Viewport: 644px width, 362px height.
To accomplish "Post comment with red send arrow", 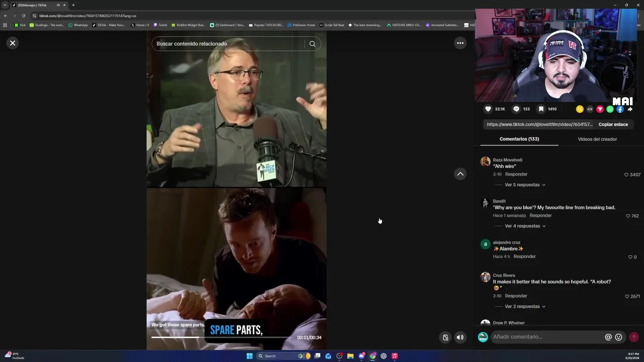I will click(x=633, y=337).
